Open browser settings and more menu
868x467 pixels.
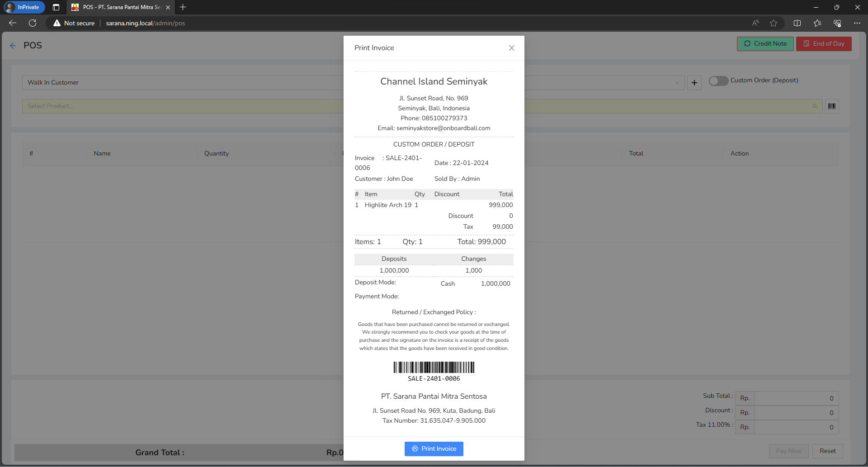click(x=857, y=23)
